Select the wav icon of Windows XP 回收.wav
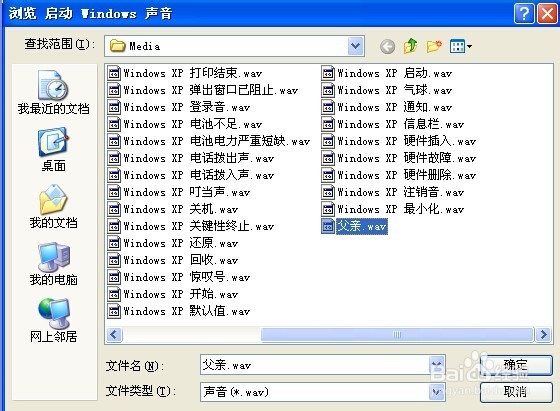This screenshot has height=411, width=560. pyautogui.click(x=114, y=260)
